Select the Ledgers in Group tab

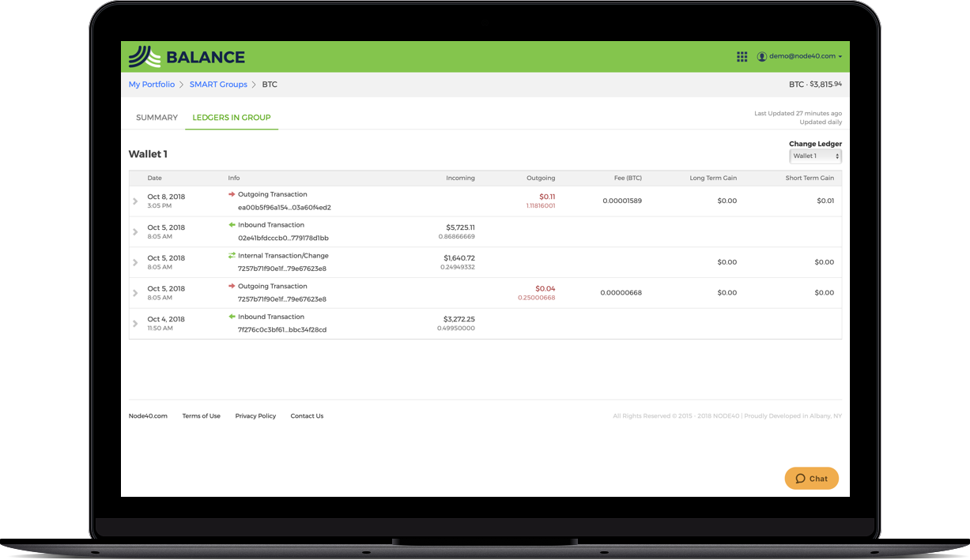pyautogui.click(x=232, y=118)
